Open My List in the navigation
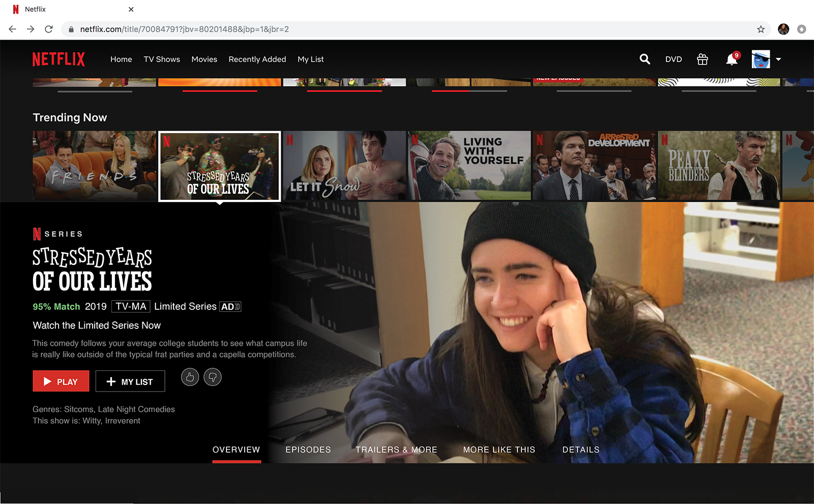Image resolution: width=814 pixels, height=504 pixels. pyautogui.click(x=310, y=59)
